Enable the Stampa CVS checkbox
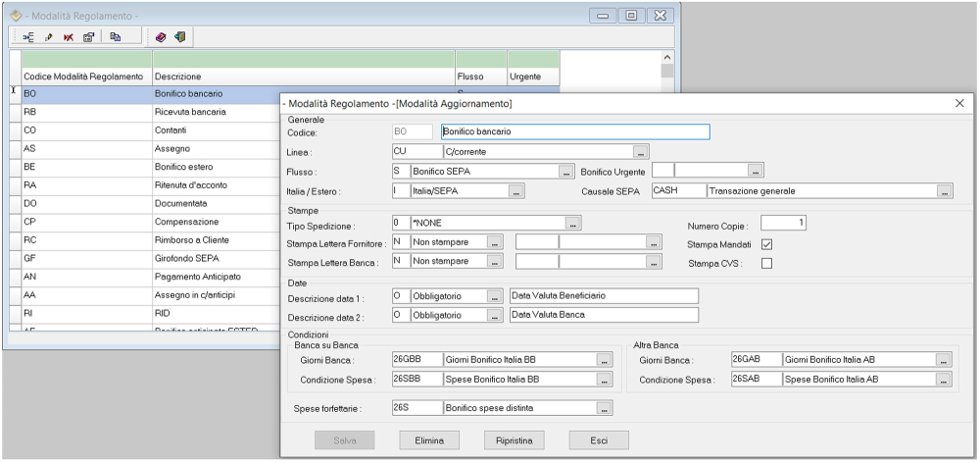 [x=767, y=263]
